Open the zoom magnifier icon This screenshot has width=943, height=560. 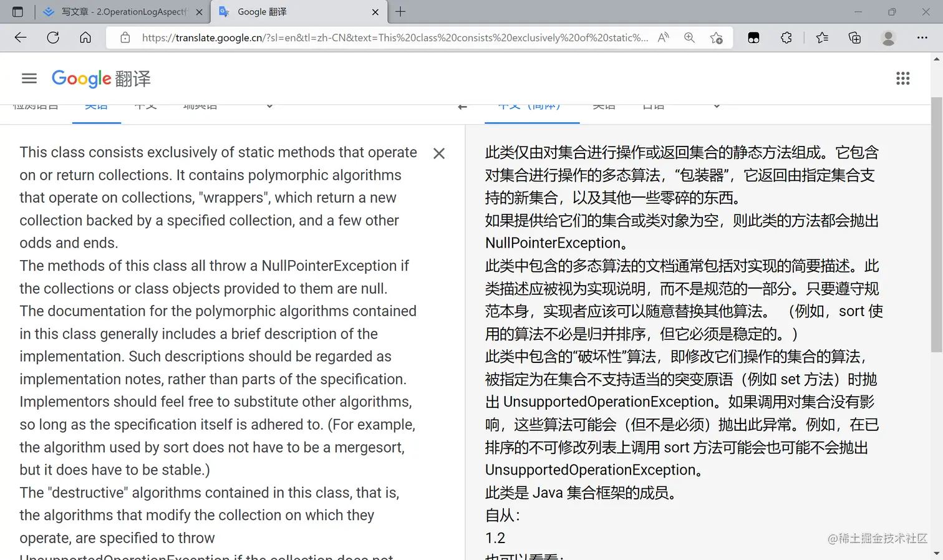(x=689, y=37)
